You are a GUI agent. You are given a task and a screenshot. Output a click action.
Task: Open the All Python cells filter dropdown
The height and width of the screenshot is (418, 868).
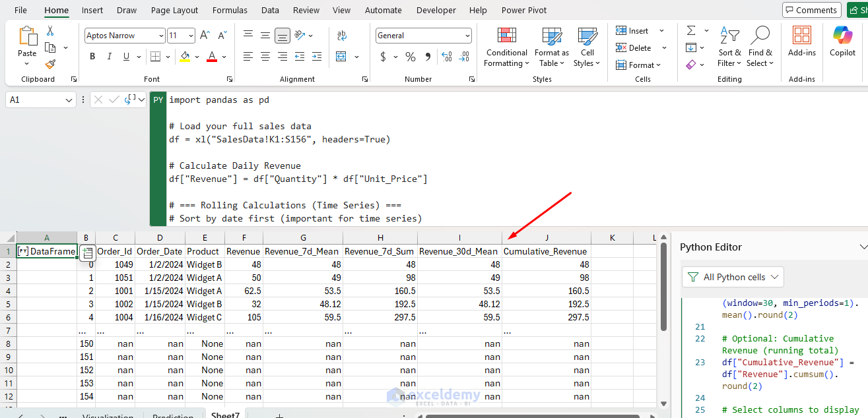tap(732, 277)
